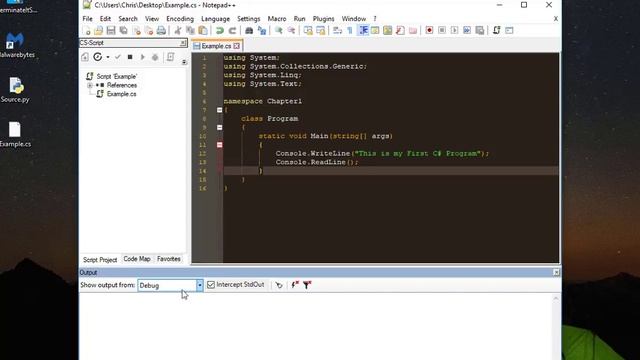Select Malwarebytes desktop shortcut
Screen dimensions: 640x360
click(16, 46)
